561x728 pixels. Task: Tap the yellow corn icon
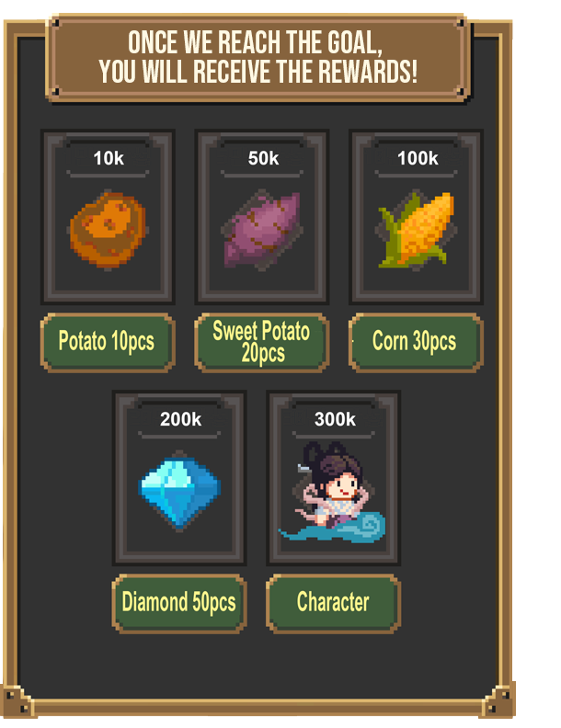point(417,230)
